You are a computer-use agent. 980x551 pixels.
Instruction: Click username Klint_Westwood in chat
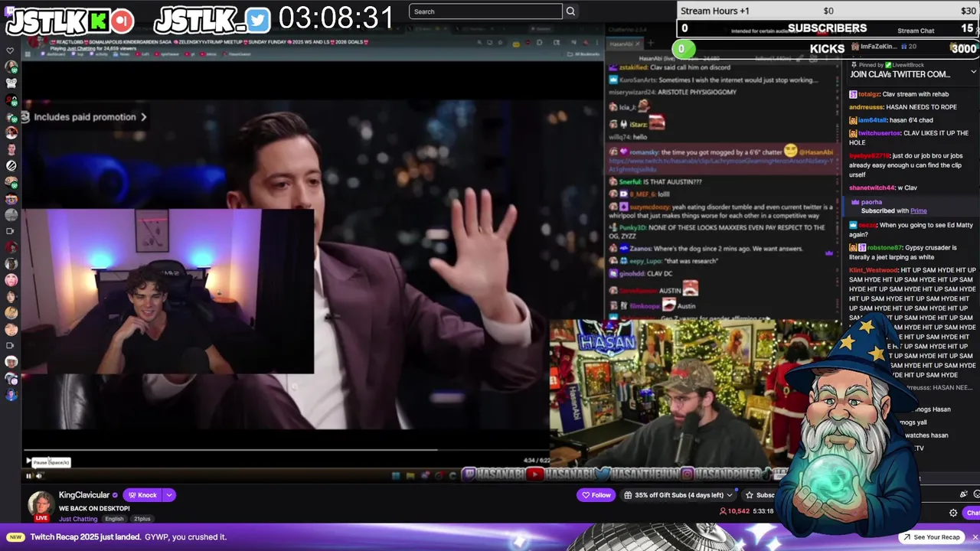[x=874, y=270]
